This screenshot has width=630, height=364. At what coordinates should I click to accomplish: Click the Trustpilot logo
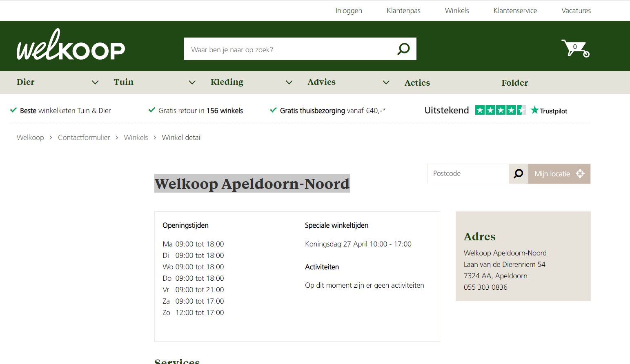coord(549,111)
